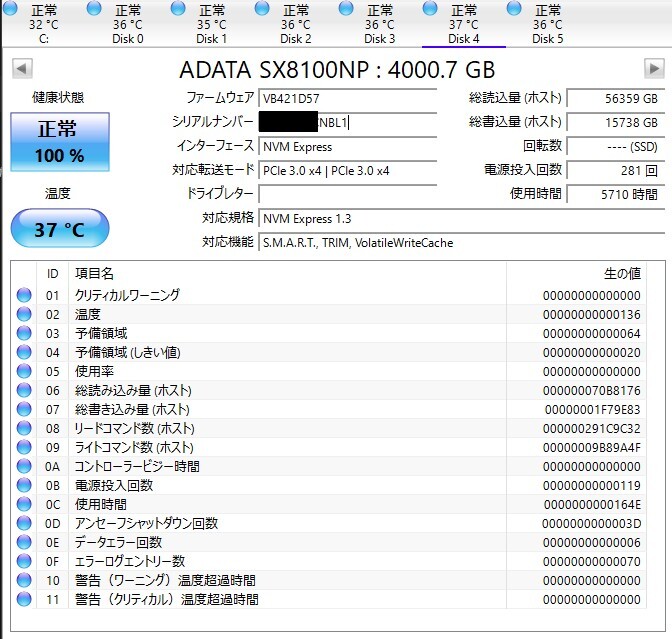Click the Disk 5 status orb icon
This screenshot has height=639, width=672.
tap(514, 9)
